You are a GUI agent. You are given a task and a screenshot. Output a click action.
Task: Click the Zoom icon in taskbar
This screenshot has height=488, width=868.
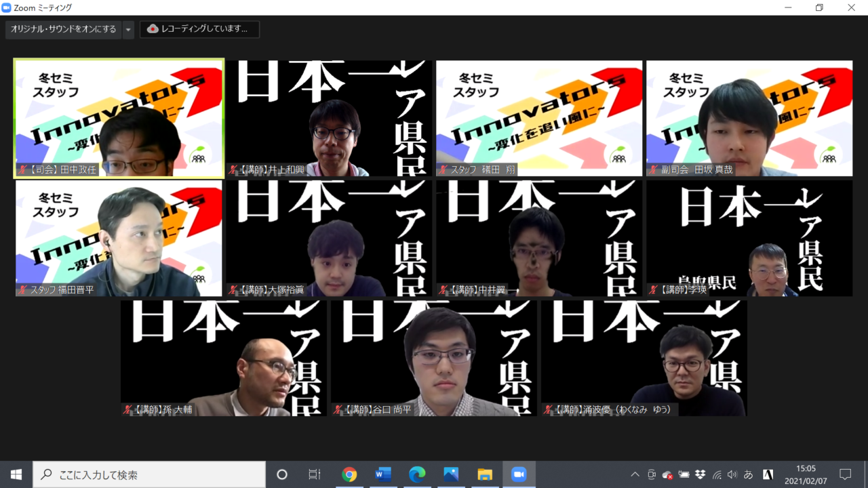519,474
